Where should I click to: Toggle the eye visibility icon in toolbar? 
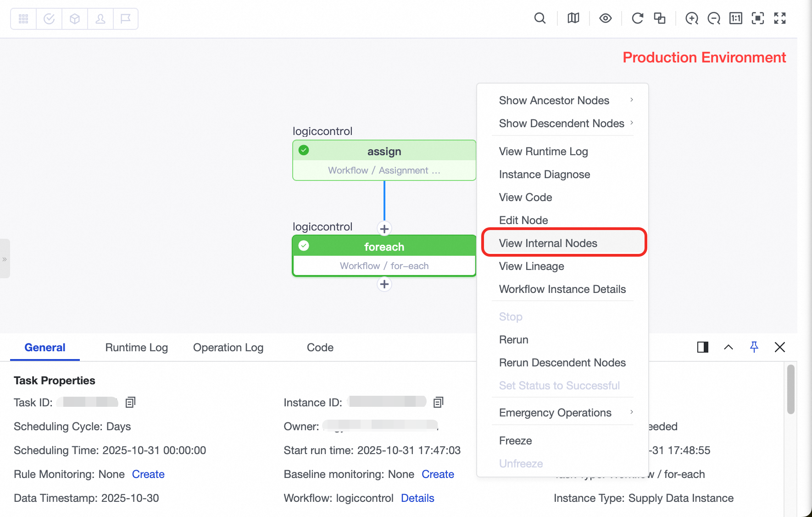[x=606, y=18]
